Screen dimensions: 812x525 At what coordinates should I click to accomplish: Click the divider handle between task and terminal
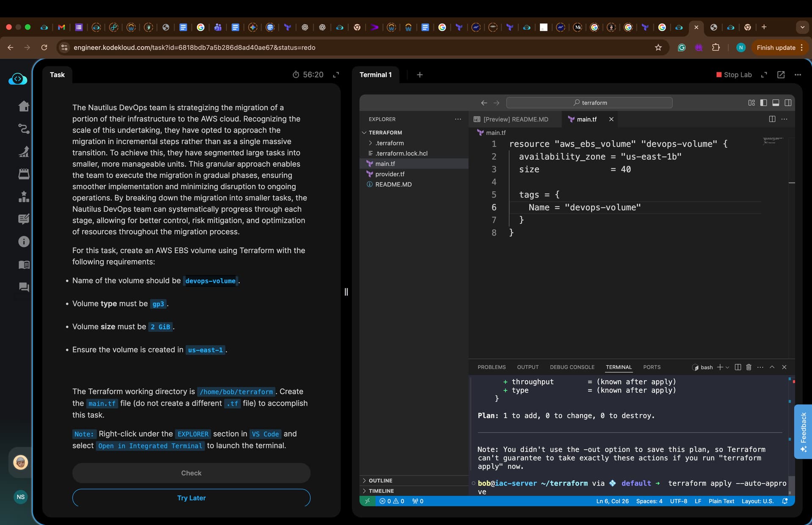coord(346,292)
